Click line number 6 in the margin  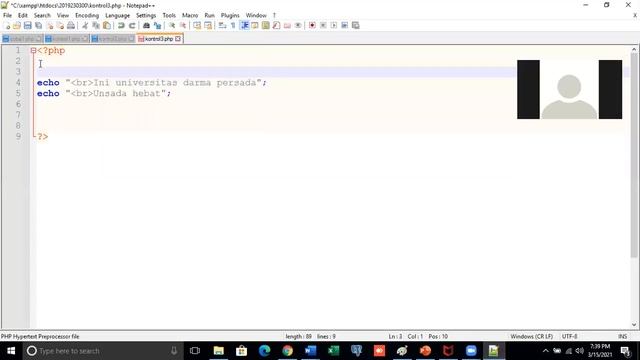[18, 104]
